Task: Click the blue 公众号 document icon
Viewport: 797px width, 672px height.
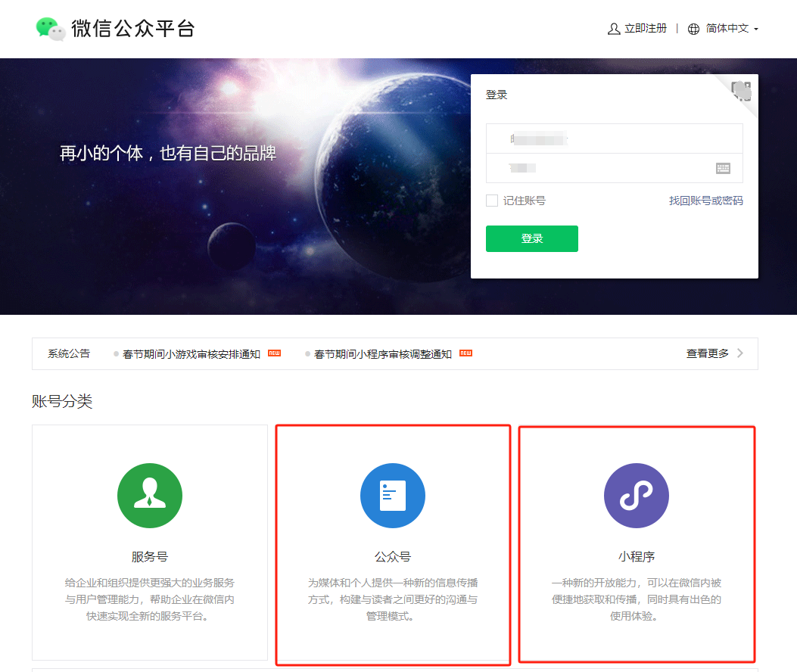Action: pos(393,496)
